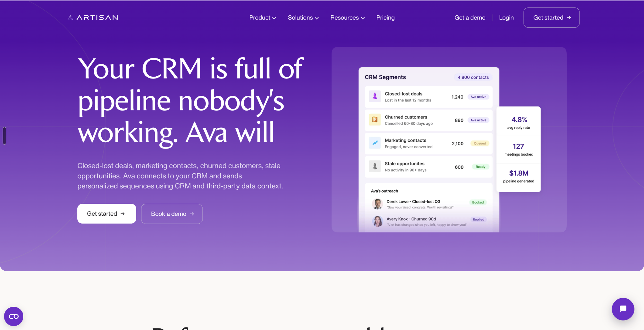Viewport: 644px width, 330px height.
Task: Click Ava active badge for Closed-lost deals
Action: pyautogui.click(x=478, y=97)
